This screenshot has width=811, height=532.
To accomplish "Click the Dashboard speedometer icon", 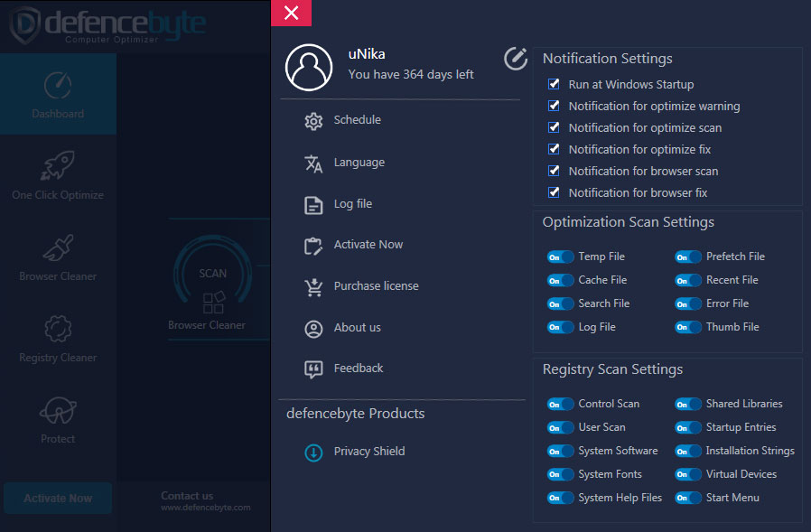I will tap(58, 86).
